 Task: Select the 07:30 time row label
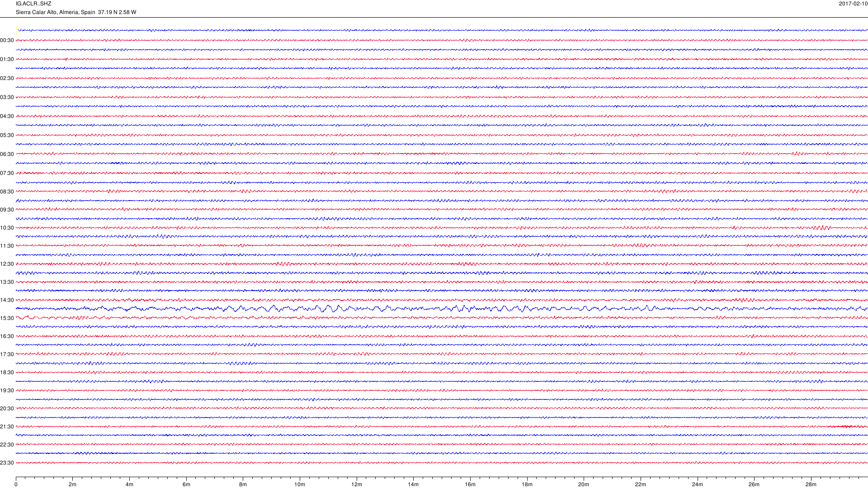pos(7,173)
